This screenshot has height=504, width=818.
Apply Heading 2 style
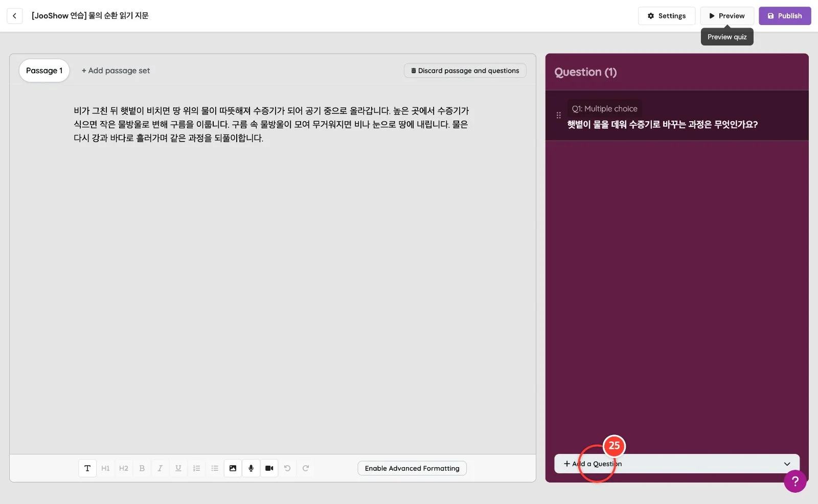pyautogui.click(x=124, y=468)
